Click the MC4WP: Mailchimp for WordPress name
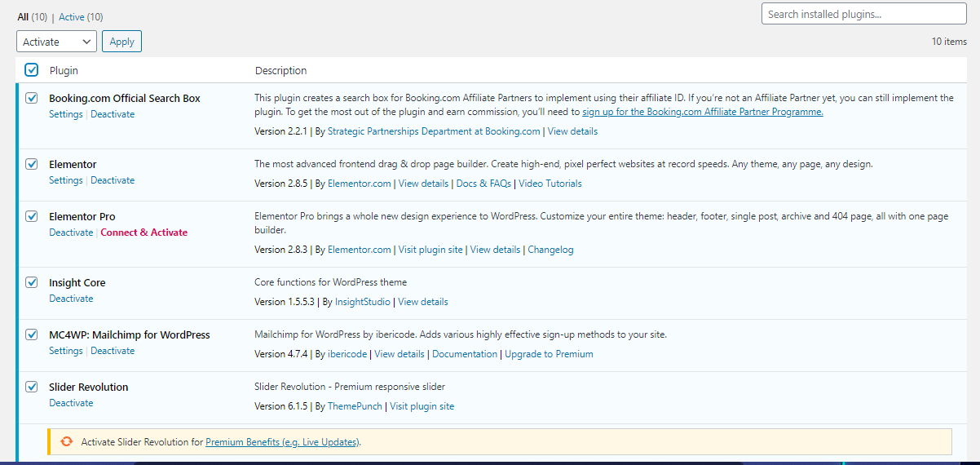This screenshot has height=465, width=980. click(130, 334)
